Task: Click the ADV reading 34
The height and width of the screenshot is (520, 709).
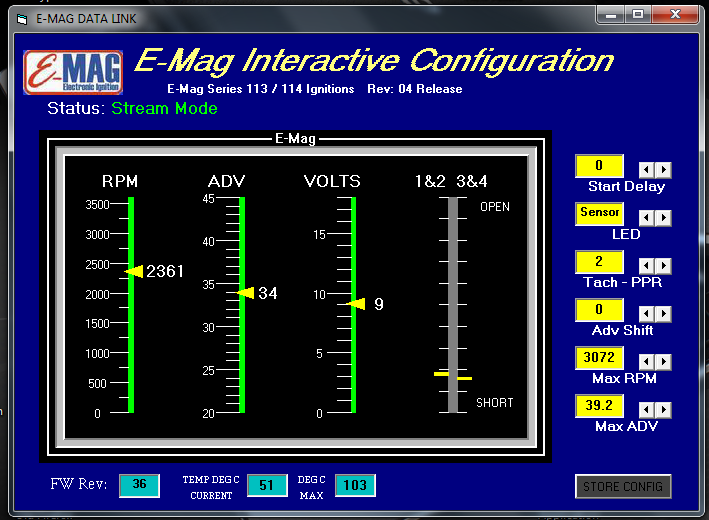Action: click(268, 293)
